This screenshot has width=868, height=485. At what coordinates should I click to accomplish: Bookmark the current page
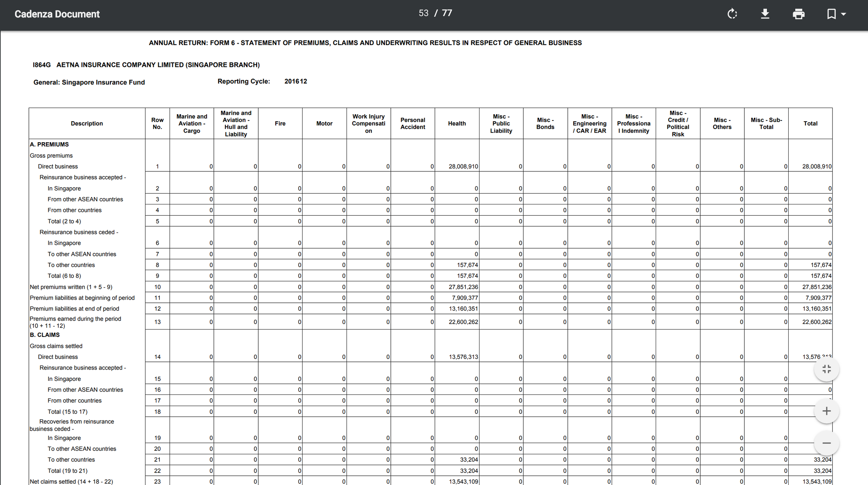pos(831,14)
